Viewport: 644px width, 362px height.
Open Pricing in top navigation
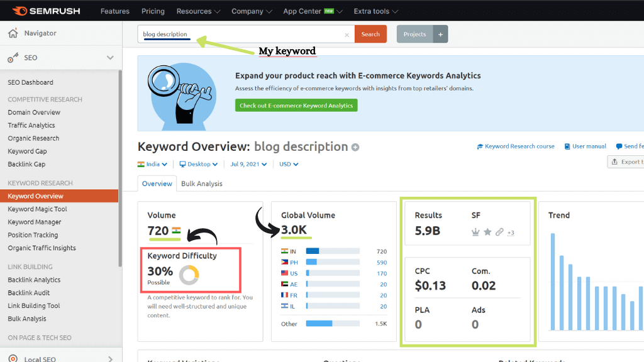153,11
